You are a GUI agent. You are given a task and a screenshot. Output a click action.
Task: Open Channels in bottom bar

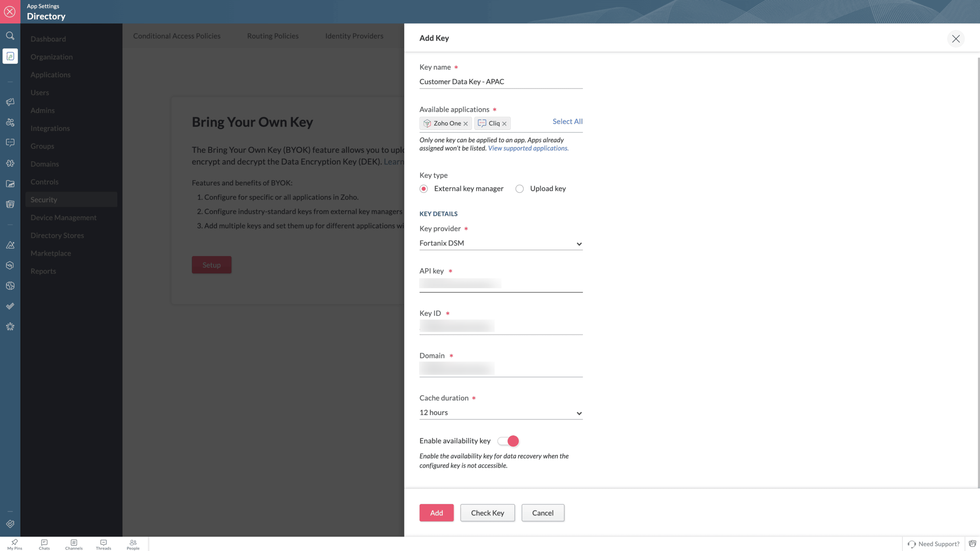pyautogui.click(x=74, y=544)
